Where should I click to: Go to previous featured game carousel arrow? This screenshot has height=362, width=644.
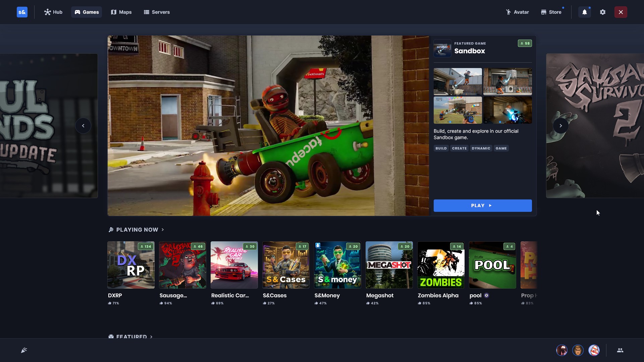click(83, 126)
